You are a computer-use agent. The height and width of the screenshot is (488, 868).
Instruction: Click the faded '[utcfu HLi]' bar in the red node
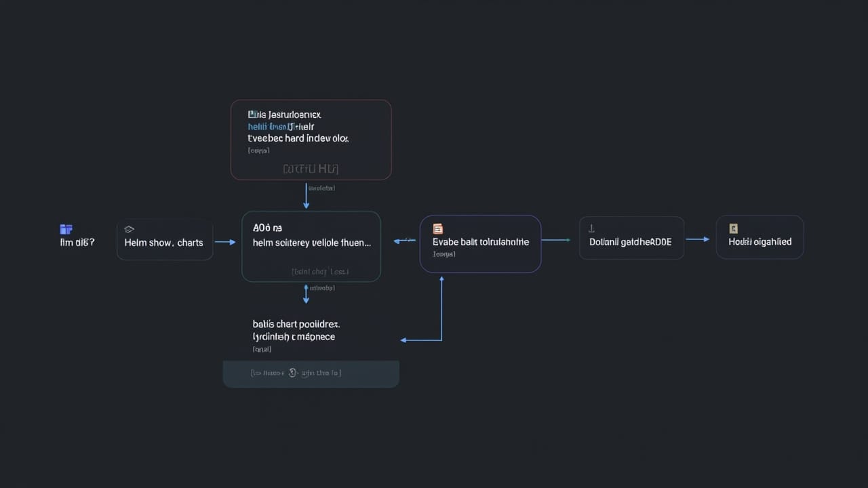310,169
